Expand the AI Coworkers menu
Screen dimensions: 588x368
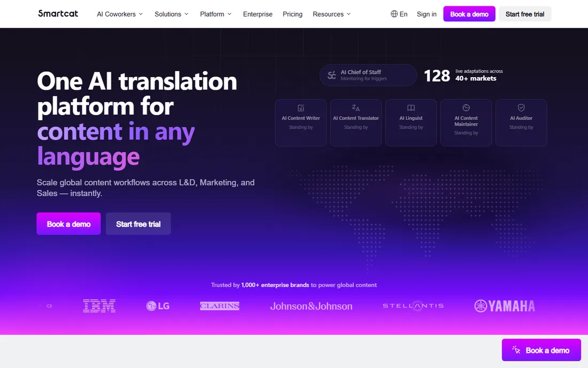[120, 14]
